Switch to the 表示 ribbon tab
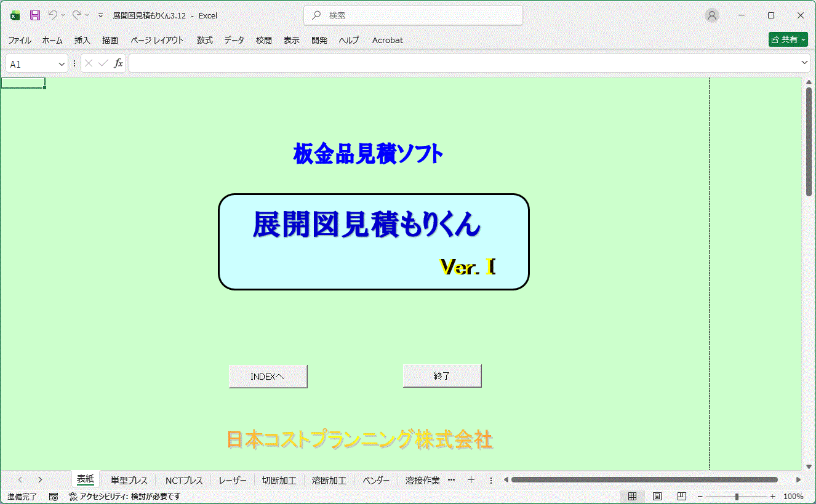The height and width of the screenshot is (504, 816). (292, 40)
